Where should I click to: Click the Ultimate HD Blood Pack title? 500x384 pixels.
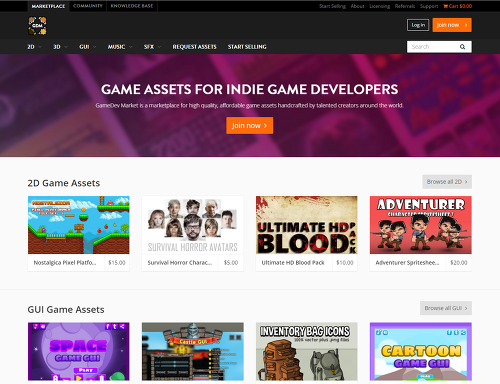pyautogui.click(x=293, y=263)
